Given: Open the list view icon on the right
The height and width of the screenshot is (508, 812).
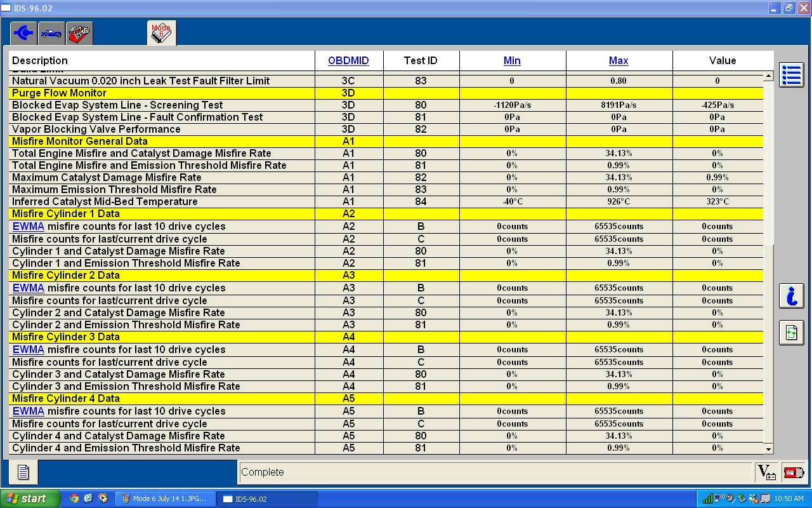Looking at the screenshot, I should (x=791, y=75).
